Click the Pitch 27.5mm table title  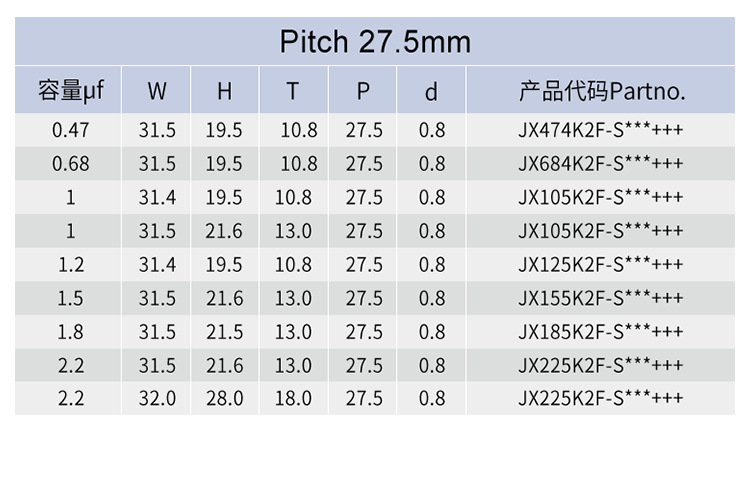(x=375, y=42)
